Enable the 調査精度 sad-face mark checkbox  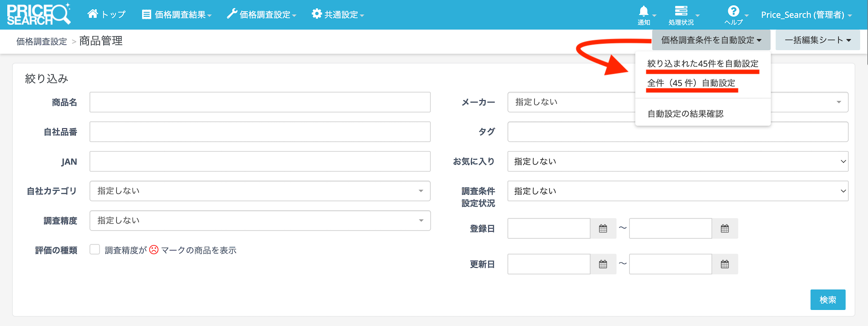click(95, 250)
